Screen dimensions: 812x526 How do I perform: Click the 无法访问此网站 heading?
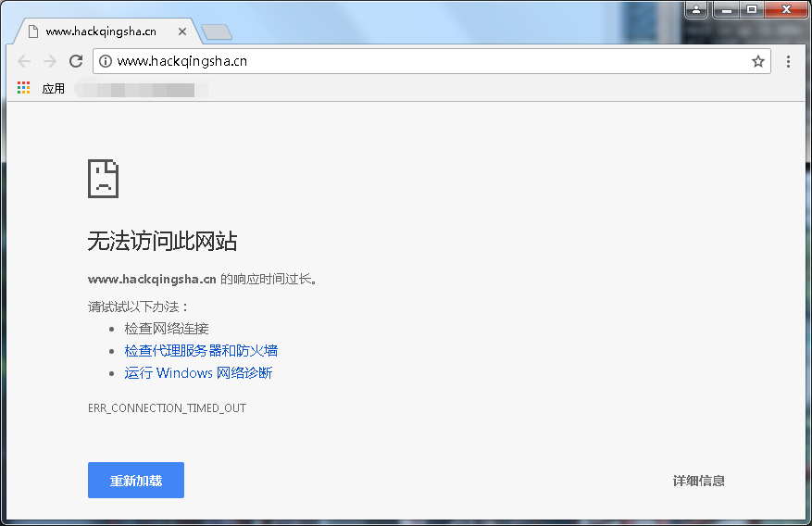[x=163, y=242]
